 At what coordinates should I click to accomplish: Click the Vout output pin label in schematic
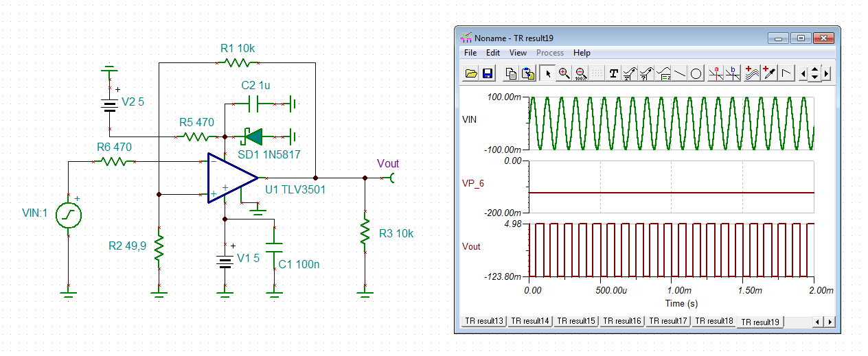388,163
